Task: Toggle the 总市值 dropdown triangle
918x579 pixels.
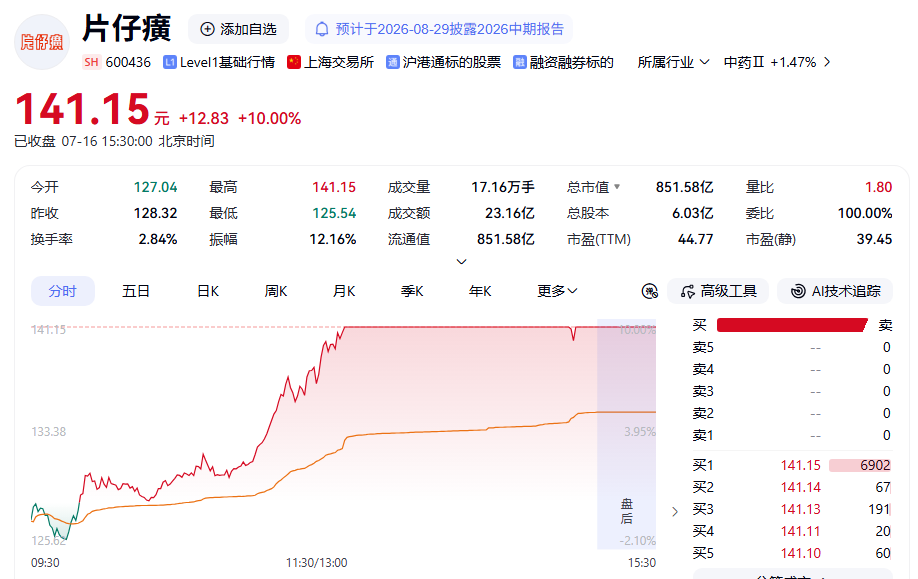Action: [617, 187]
